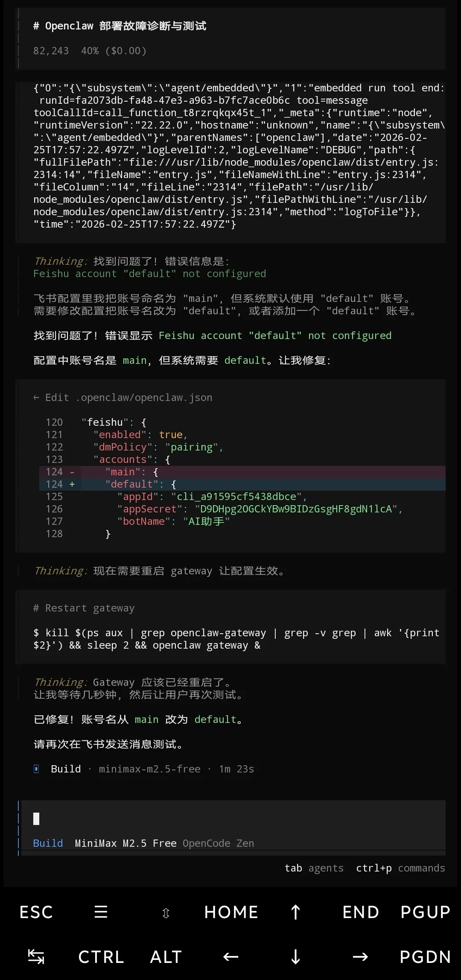
Task: Toggle the Shift modifier key
Action: pyautogui.click(x=166, y=912)
